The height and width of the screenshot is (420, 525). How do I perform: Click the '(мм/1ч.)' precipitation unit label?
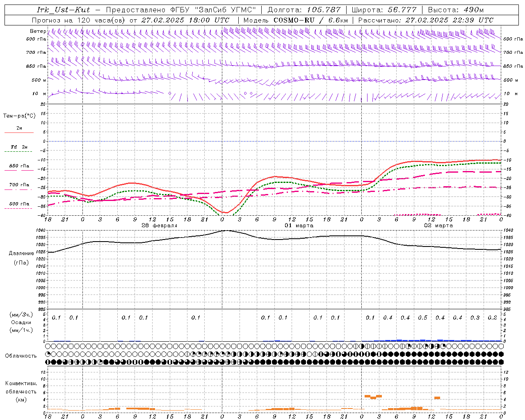coord(21,330)
